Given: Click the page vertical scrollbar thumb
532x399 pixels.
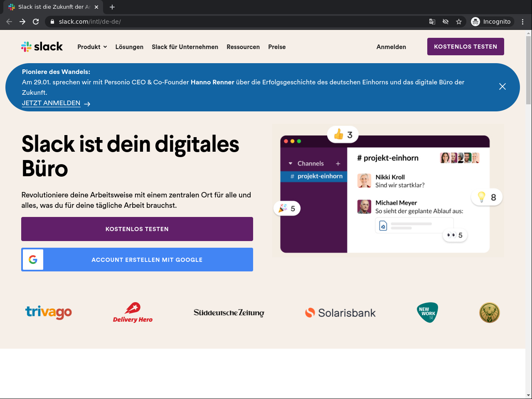Looking at the screenshot, I should (528, 70).
